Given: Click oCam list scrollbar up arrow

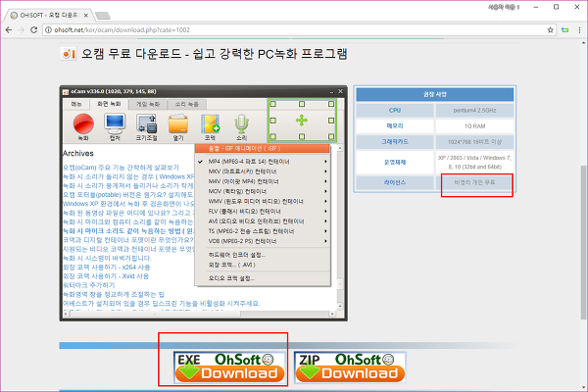Looking at the screenshot, I should click(340, 149).
